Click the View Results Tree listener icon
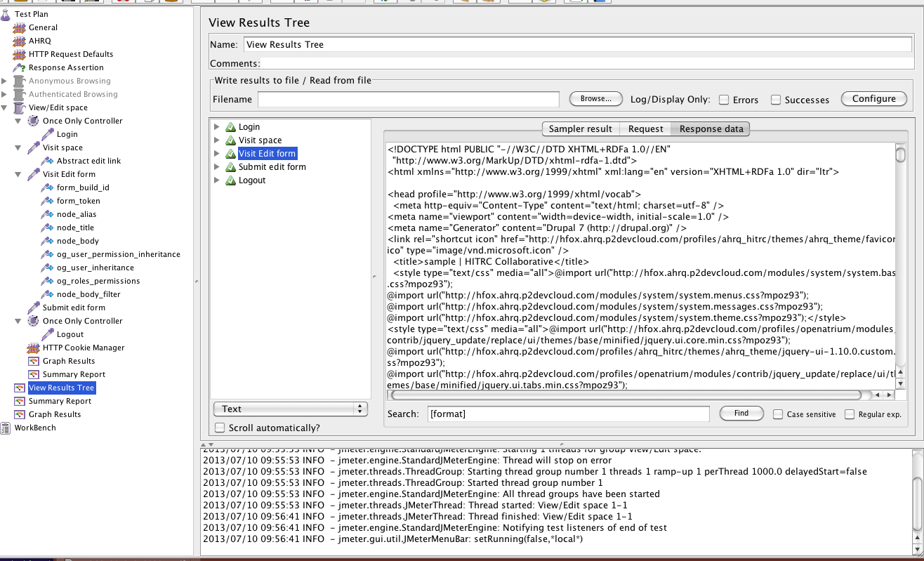 20,388
